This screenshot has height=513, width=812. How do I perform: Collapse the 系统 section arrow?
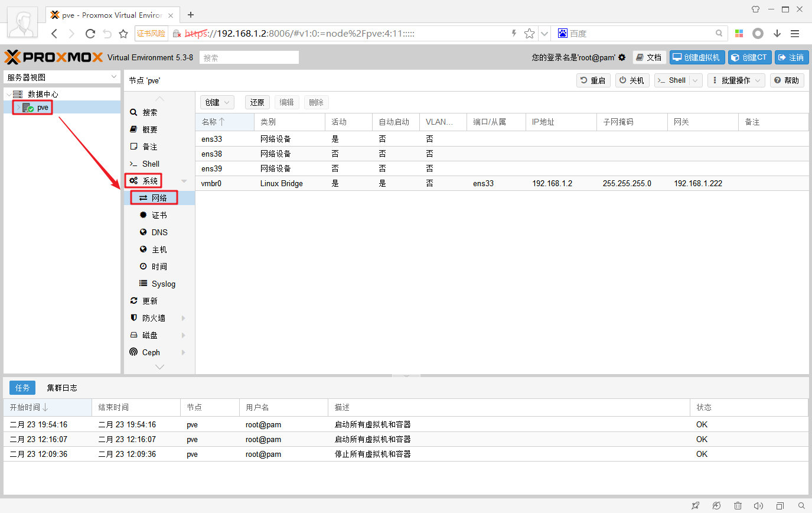(x=184, y=181)
